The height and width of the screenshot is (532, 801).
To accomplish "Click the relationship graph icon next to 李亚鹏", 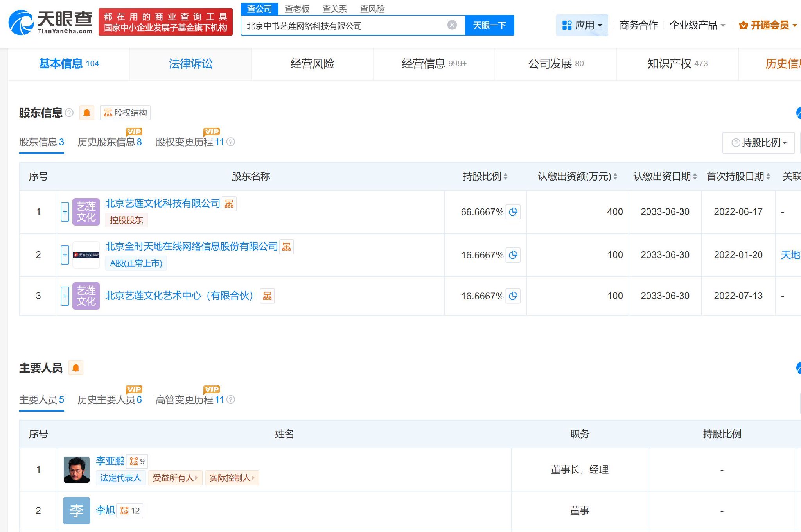I will (x=136, y=461).
